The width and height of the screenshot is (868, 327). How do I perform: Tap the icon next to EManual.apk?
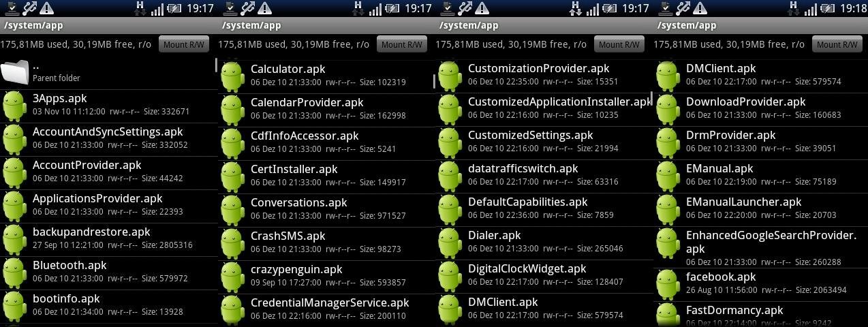click(x=668, y=175)
